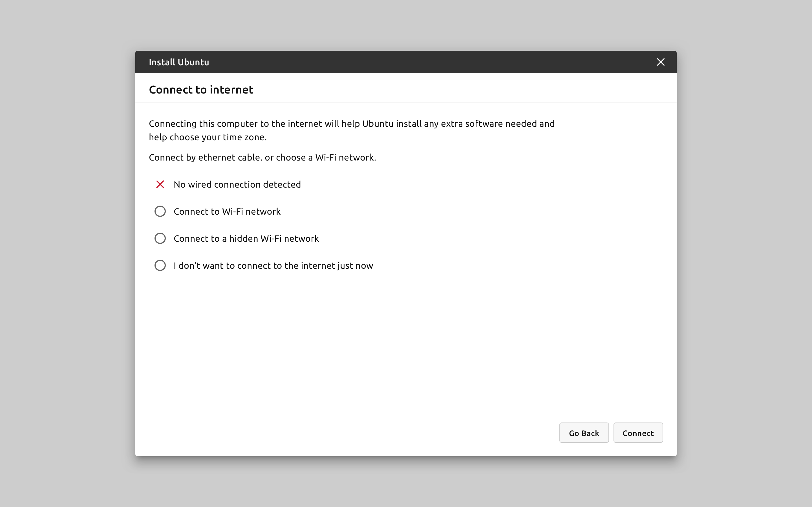Image resolution: width=812 pixels, height=507 pixels.
Task: Click the 'Connecting this computer' description paragraph
Action: coord(351,124)
